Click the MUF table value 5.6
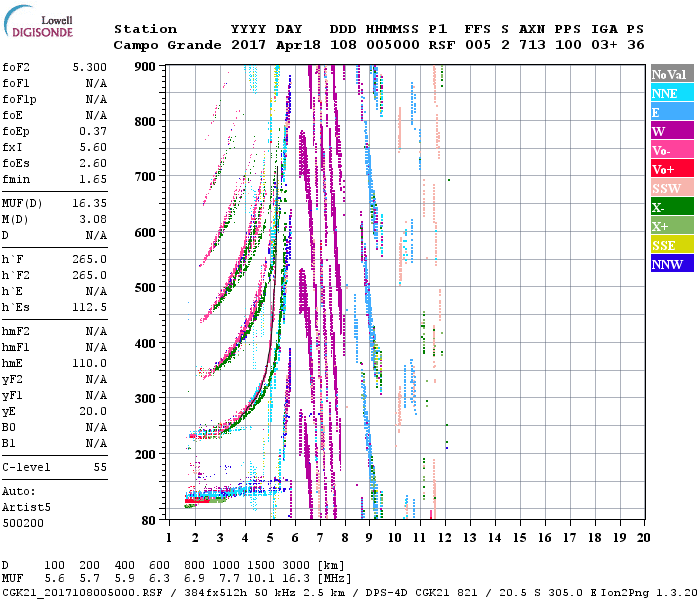700x600 pixels. click(54, 579)
